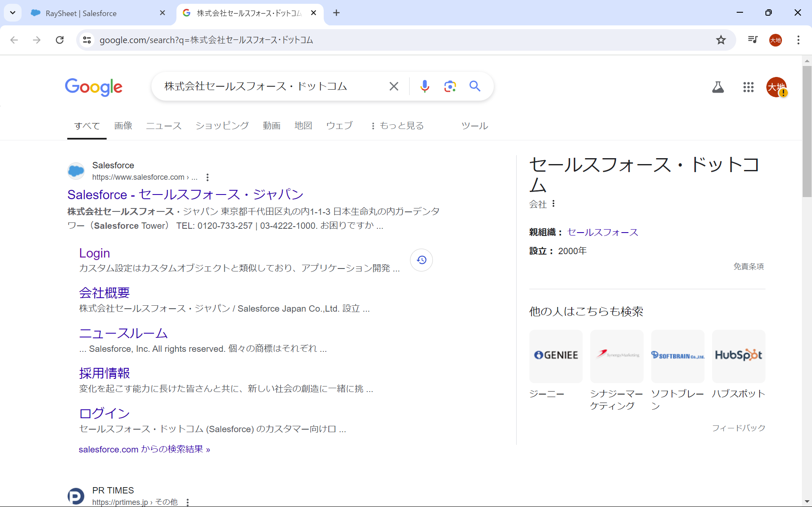
Task: Close the Google search results tab
Action: tap(314, 13)
